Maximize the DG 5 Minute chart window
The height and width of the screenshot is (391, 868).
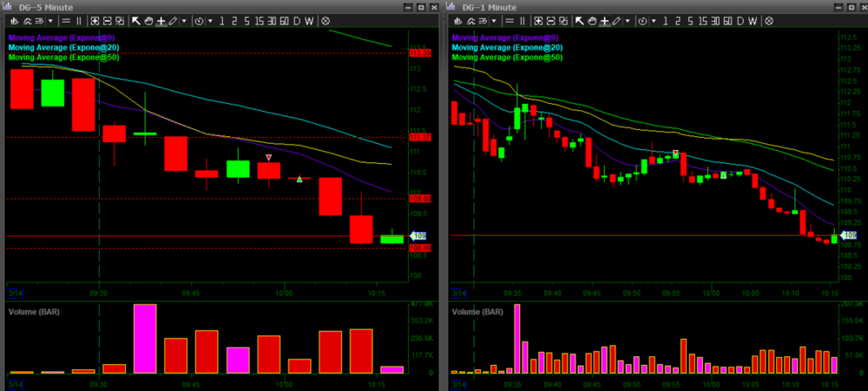420,7
